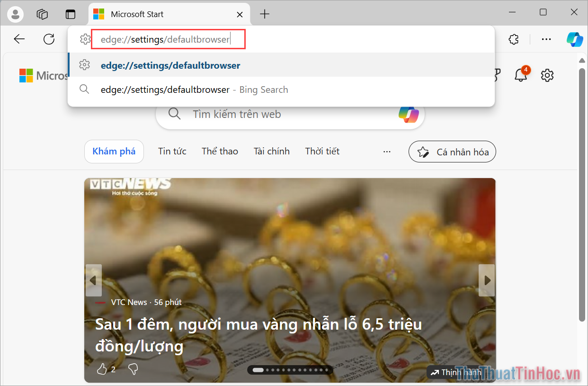Click the right arrow to view next story
Viewport: 588px width, 386px height.
(487, 280)
